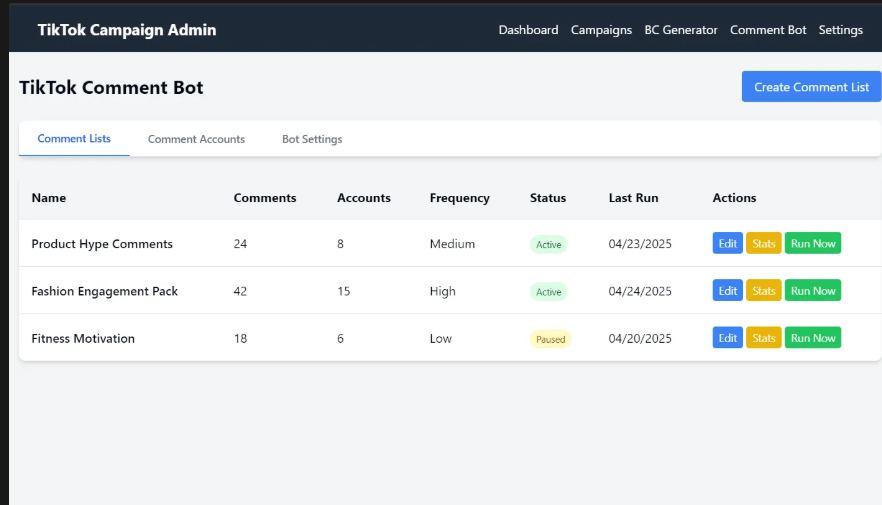
Task: Select Comment Bot in the navigation bar
Action: [768, 30]
